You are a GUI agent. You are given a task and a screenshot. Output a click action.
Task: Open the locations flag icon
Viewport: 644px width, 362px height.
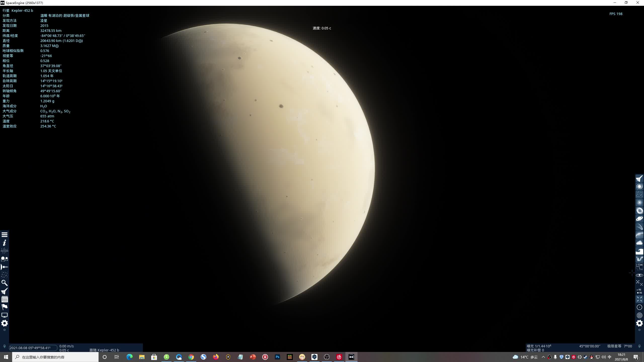(x=5, y=307)
